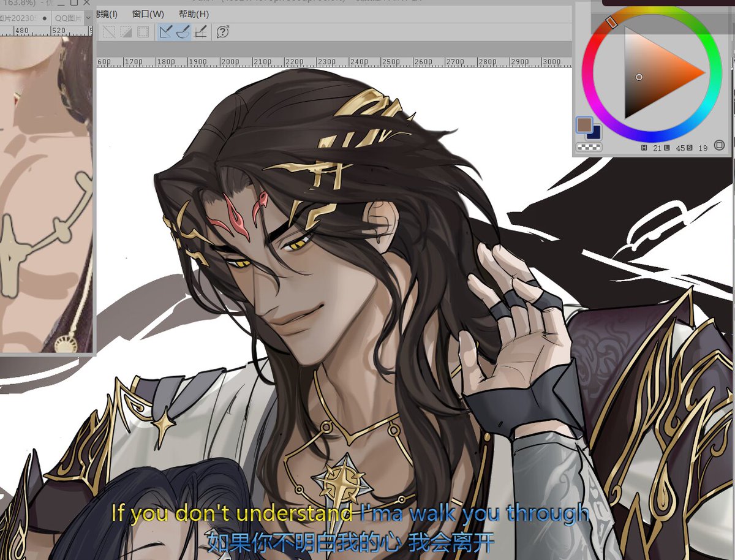Click the reference image in the small floating window
The width and height of the screenshot is (735, 560).
pyautogui.click(x=46, y=195)
